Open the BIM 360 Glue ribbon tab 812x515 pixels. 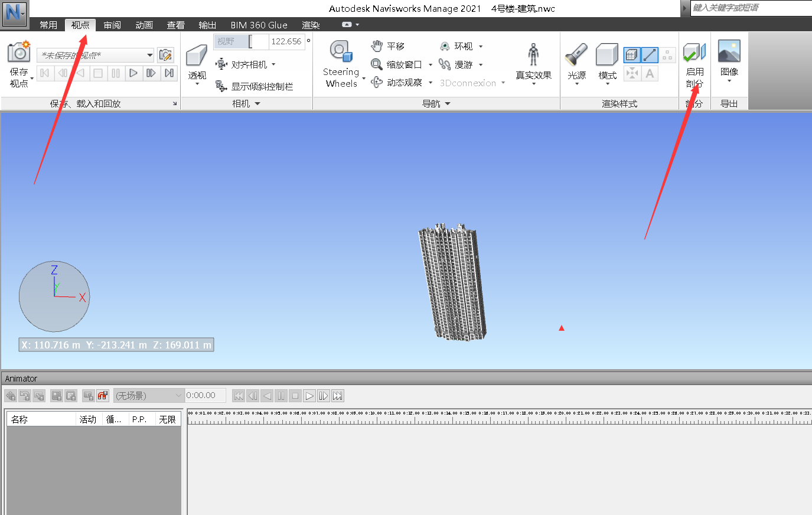[258, 25]
